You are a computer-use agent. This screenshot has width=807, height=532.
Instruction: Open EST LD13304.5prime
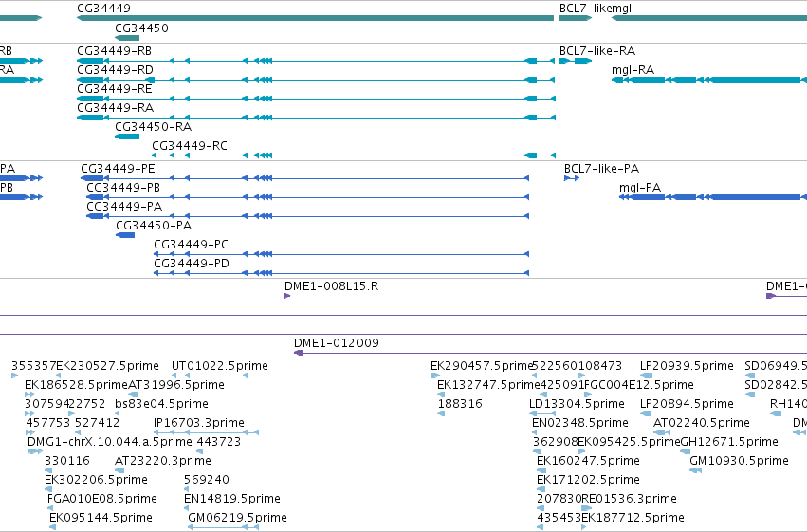point(577,404)
